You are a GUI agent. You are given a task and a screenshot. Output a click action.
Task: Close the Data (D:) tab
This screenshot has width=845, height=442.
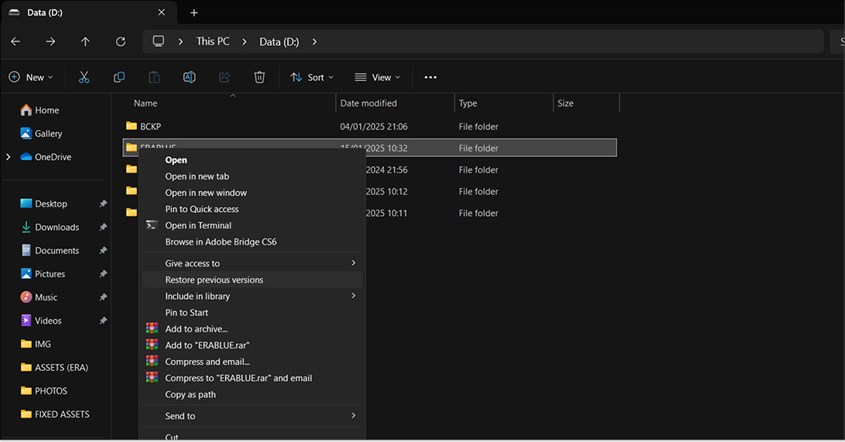161,12
